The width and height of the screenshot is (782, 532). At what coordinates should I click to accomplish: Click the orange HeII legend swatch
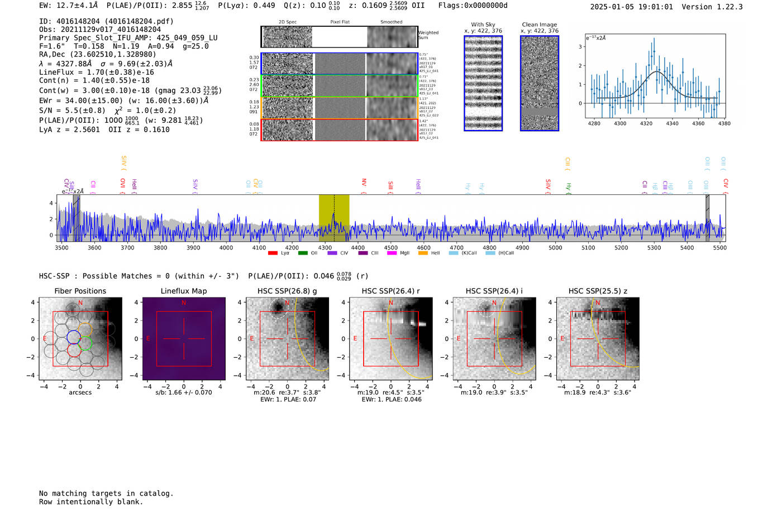[423, 253]
